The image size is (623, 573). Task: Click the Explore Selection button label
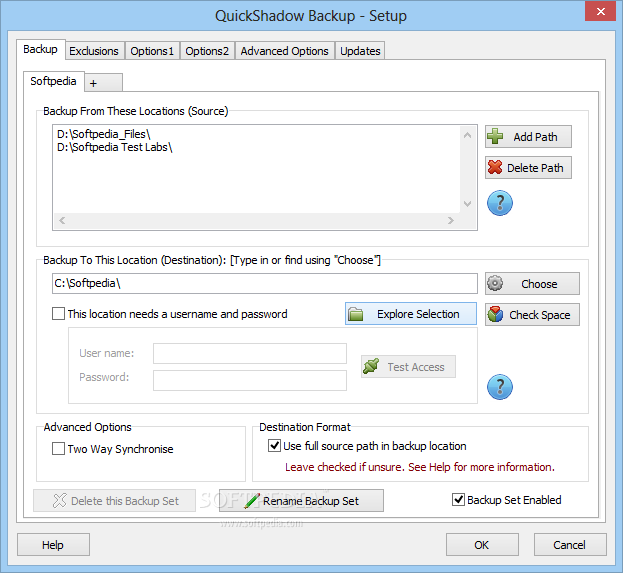tap(418, 314)
